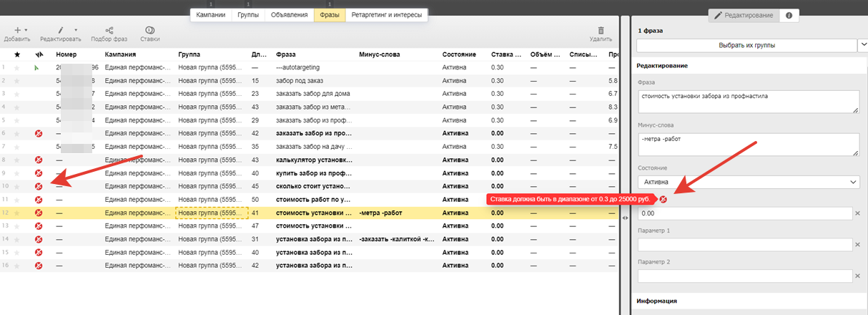Screen dimensions: 868x315
Task: Click the red error icon beside the bid tooltip
Action: [663, 199]
